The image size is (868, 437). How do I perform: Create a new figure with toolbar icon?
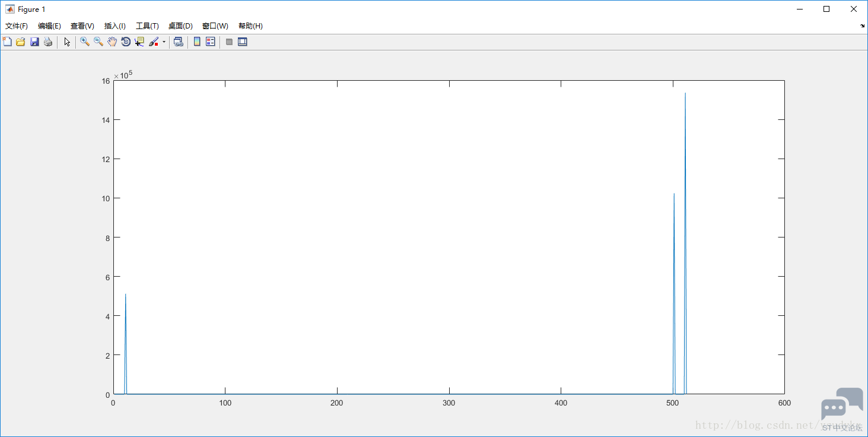(7, 42)
